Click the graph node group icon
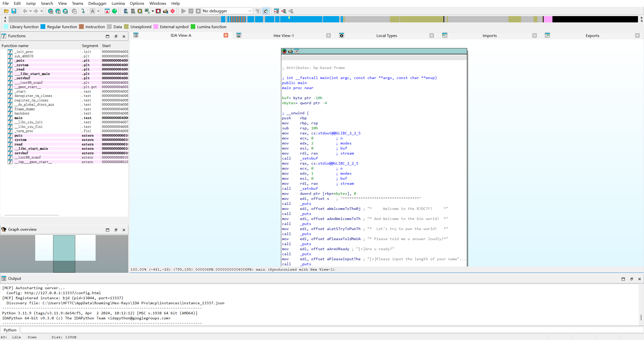Screen dimensions: 644x340 coord(297,51)
